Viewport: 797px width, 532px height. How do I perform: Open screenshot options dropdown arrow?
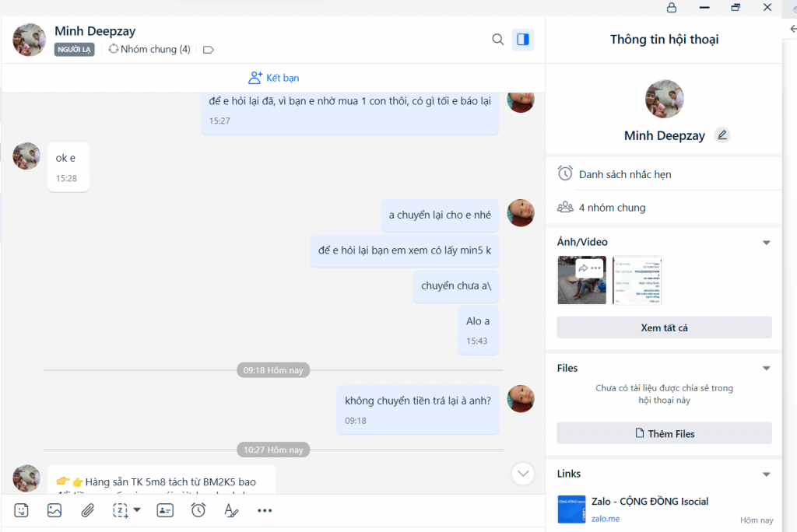coord(137,510)
